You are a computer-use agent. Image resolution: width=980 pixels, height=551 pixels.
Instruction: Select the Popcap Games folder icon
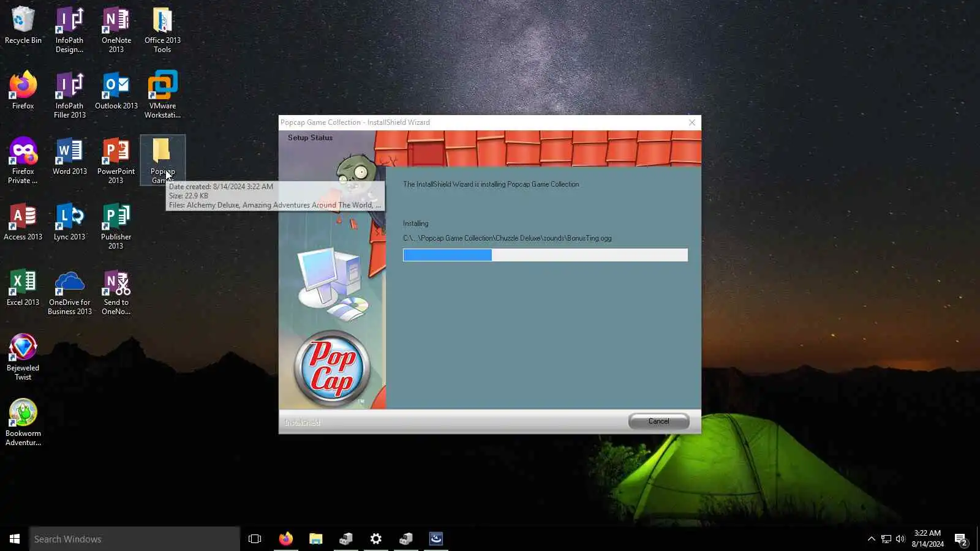coord(162,160)
